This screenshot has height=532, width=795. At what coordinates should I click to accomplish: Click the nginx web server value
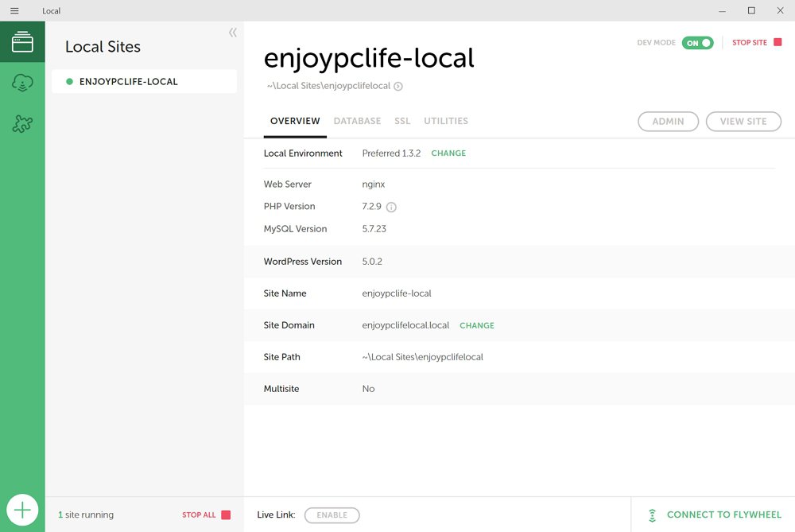tap(374, 184)
